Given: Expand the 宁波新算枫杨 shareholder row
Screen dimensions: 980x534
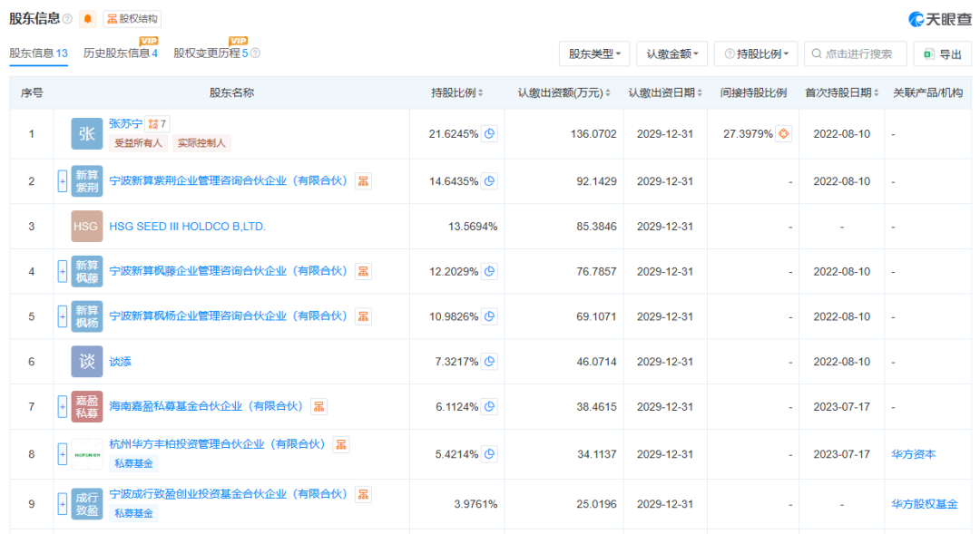Looking at the screenshot, I should point(63,316).
